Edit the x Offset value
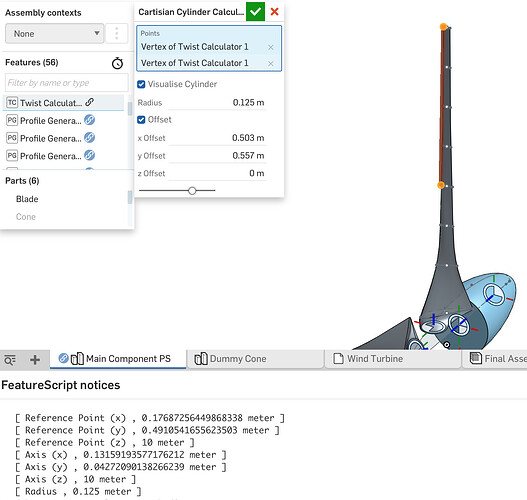527x500 pixels. (217, 138)
